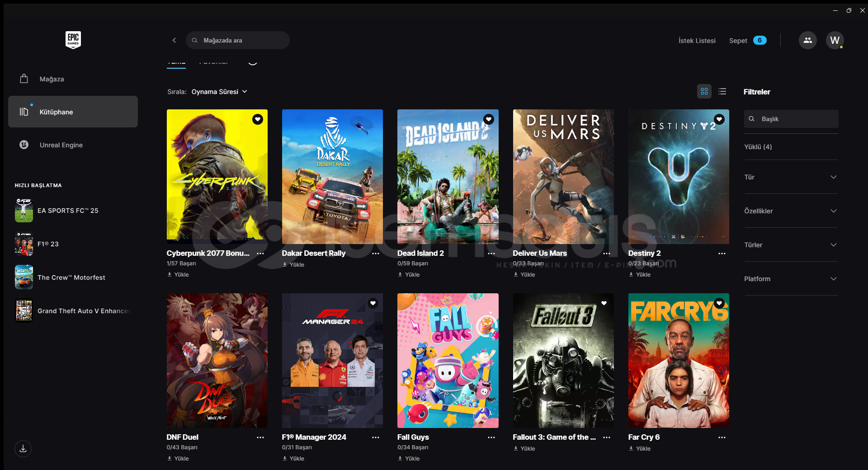Viewport: 868px width, 470px height.
Task: Open the Dakar Desert Rally cover art
Action: (332, 177)
